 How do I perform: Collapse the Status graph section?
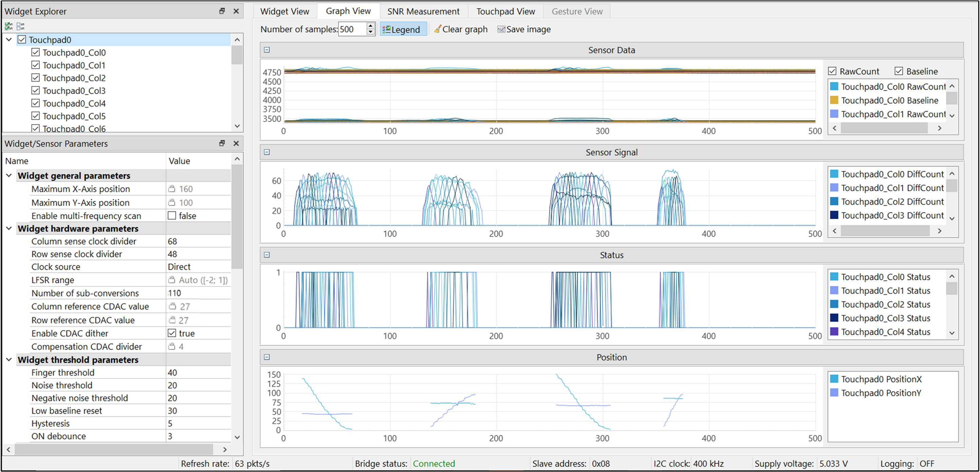coord(267,255)
